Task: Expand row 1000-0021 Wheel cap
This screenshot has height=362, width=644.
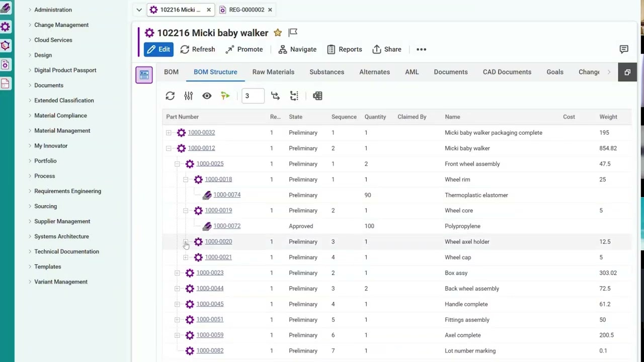Action: click(186, 257)
